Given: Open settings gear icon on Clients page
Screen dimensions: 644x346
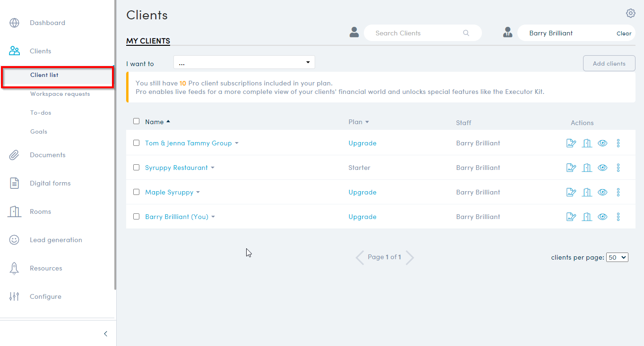Looking at the screenshot, I should point(630,13).
